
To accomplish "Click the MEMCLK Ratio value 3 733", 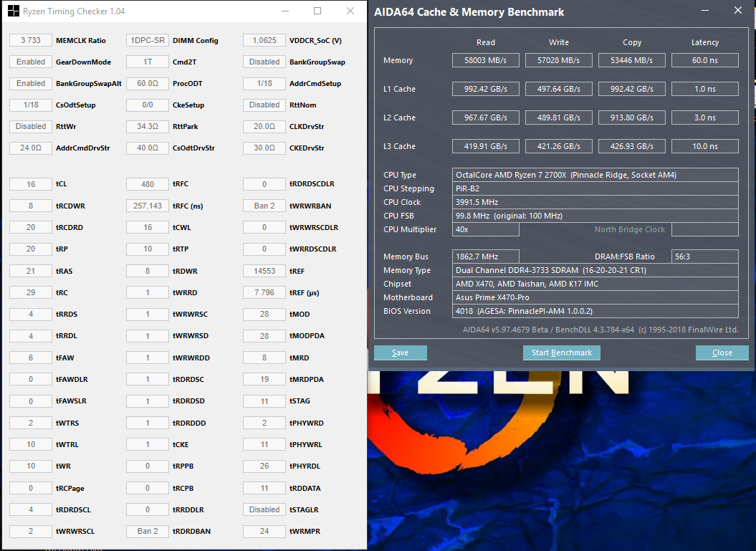I will (x=31, y=41).
